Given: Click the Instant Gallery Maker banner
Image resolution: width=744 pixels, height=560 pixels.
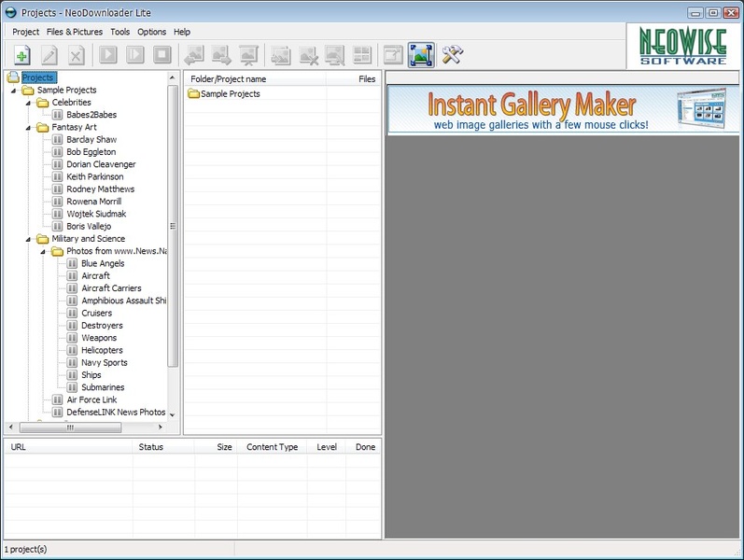Looking at the screenshot, I should point(563,109).
